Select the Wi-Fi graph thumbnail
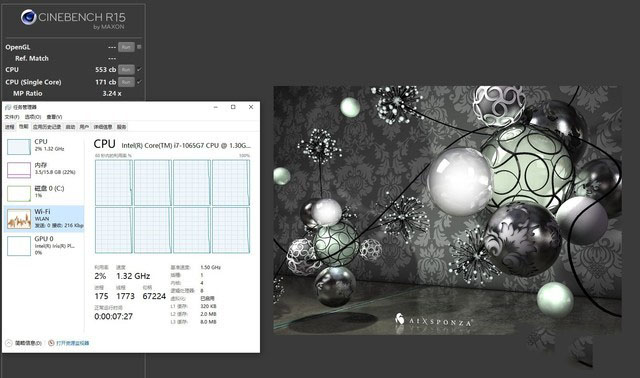Image resolution: width=640 pixels, height=378 pixels. [x=19, y=219]
